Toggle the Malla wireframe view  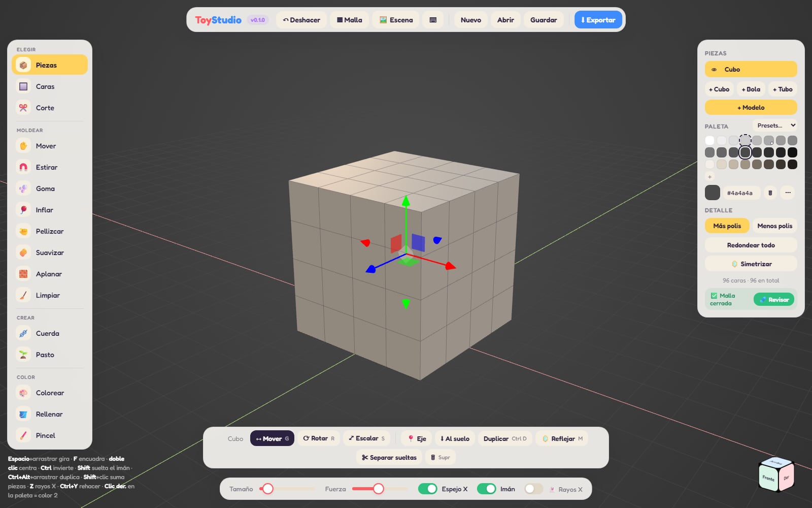point(350,20)
